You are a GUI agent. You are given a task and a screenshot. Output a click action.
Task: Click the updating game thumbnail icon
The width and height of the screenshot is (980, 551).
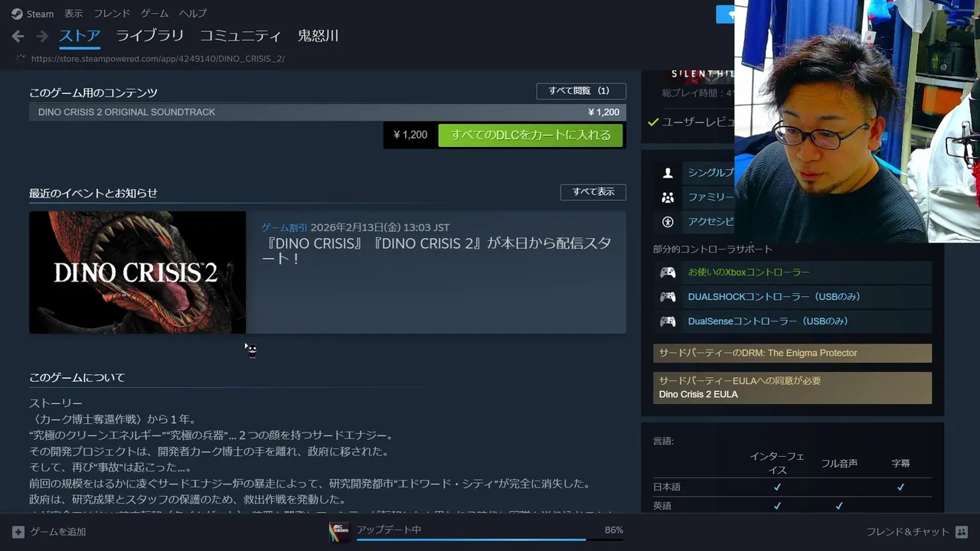[339, 532]
